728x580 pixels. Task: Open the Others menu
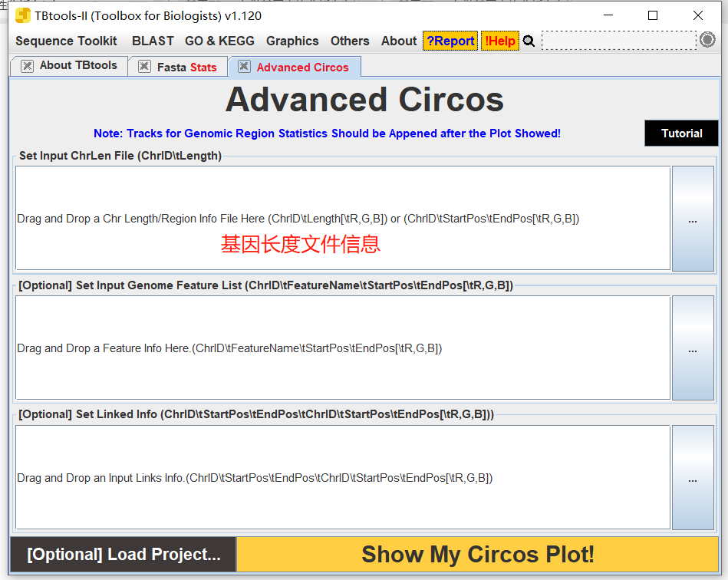[350, 41]
